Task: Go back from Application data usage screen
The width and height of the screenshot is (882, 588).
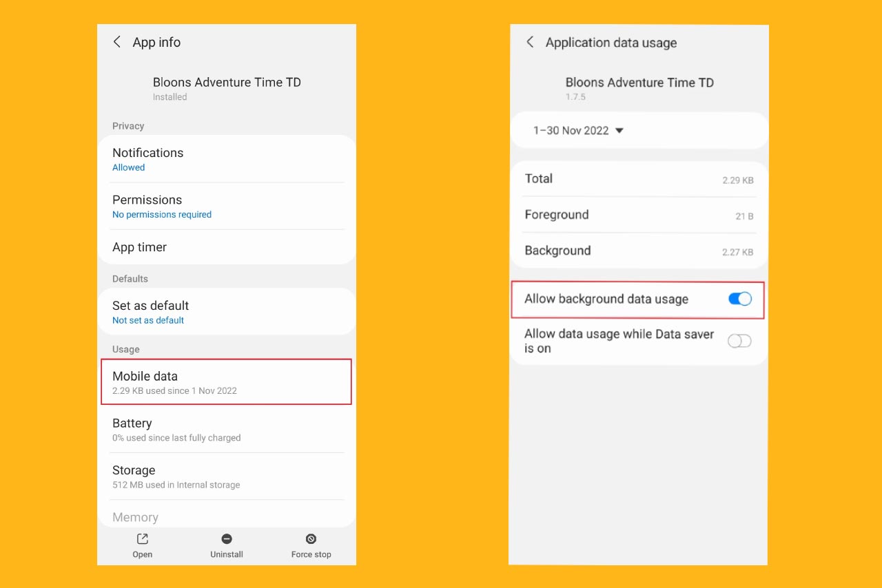Action: pyautogui.click(x=530, y=42)
